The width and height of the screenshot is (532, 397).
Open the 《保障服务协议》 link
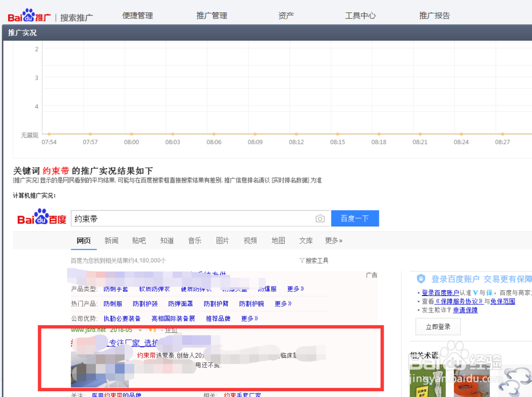click(459, 301)
